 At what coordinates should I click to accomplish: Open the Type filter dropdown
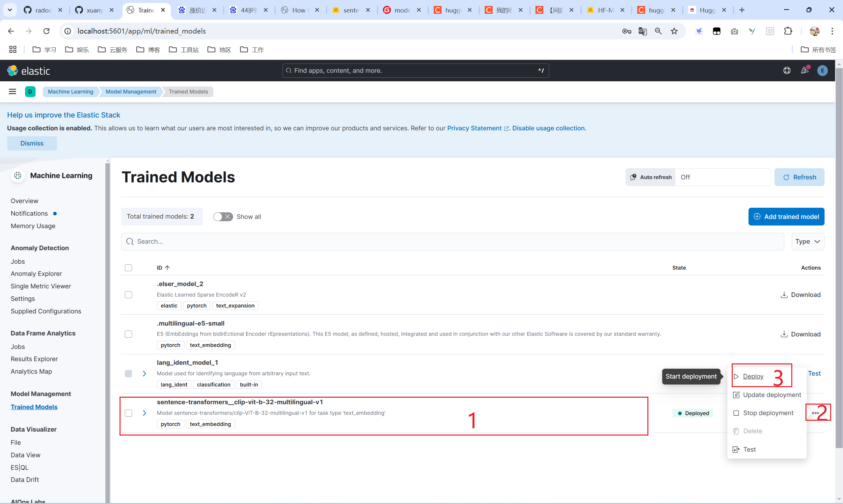[x=808, y=241]
